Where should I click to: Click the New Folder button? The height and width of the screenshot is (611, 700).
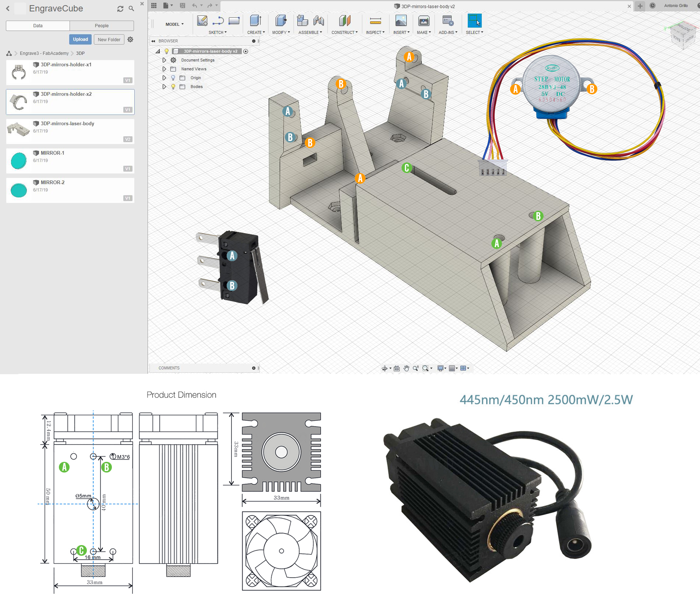(109, 39)
